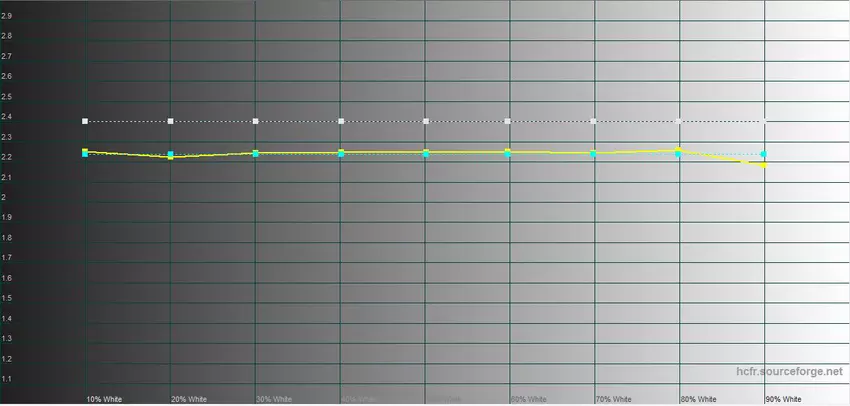The height and width of the screenshot is (406, 850).
Task: Click the yellow gamma point at 80% White
Action: click(679, 150)
